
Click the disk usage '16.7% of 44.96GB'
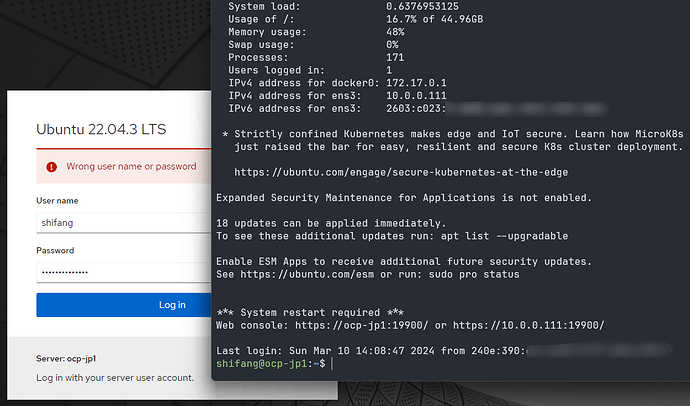tap(434, 19)
